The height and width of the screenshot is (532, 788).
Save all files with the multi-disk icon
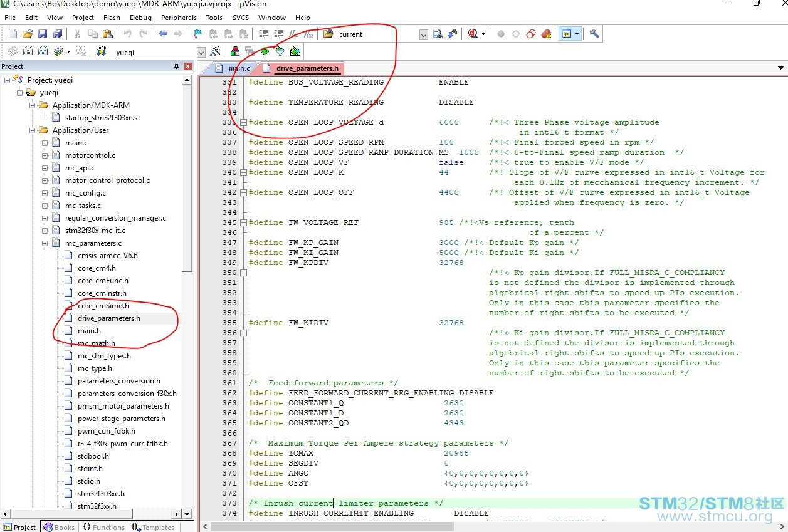click(58, 34)
